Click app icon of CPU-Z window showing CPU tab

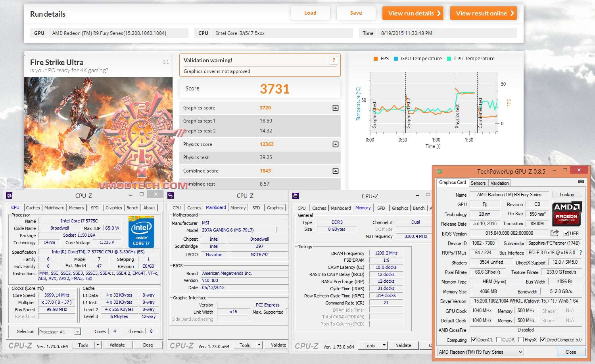point(10,195)
